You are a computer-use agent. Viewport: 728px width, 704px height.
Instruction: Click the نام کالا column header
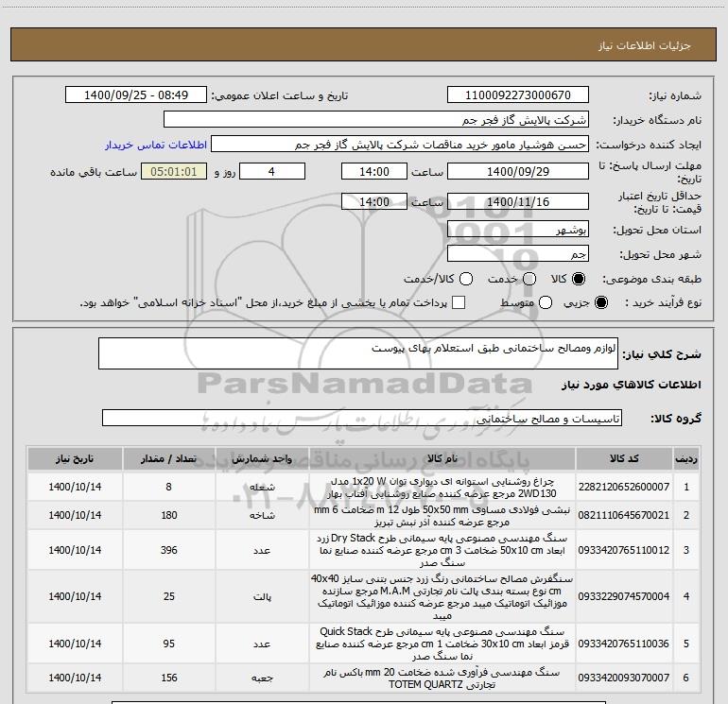click(442, 459)
